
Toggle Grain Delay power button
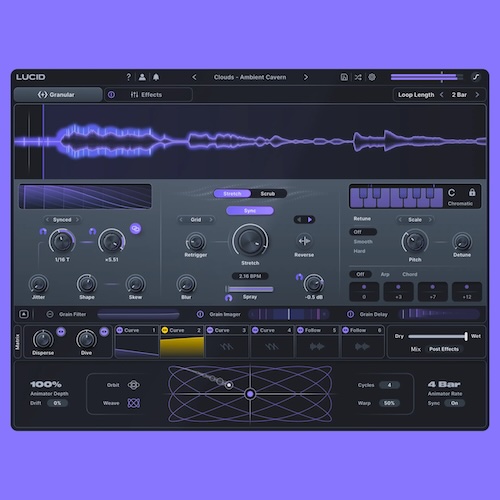click(350, 314)
